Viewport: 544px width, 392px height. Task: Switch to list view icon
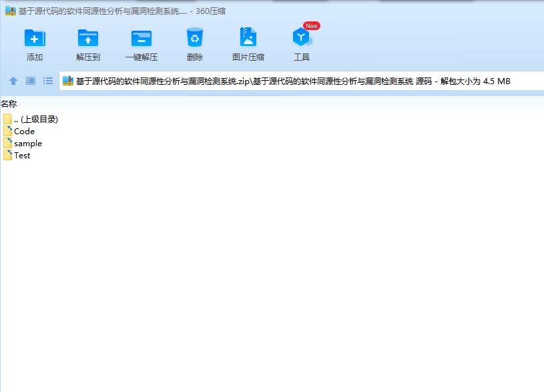(x=48, y=81)
